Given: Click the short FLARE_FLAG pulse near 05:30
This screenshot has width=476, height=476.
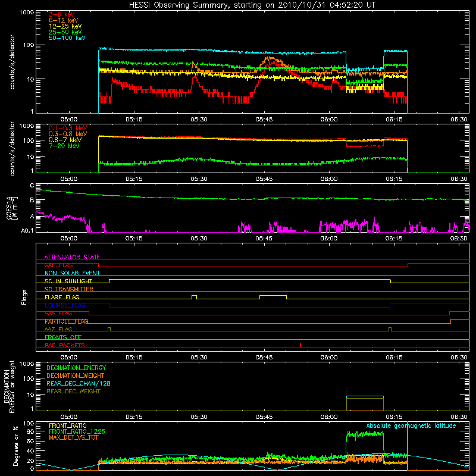Looking at the screenshot, I should pyautogui.click(x=195, y=297).
